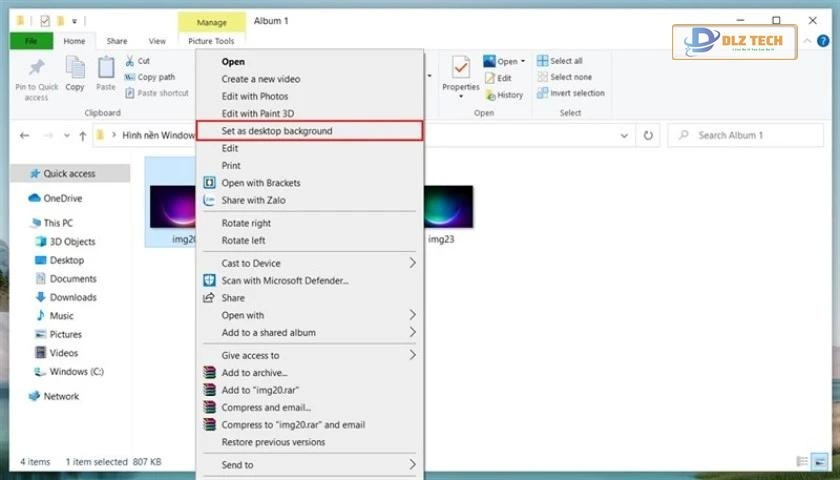Open the green File tab
The width and height of the screenshot is (840, 480).
coord(31,41)
